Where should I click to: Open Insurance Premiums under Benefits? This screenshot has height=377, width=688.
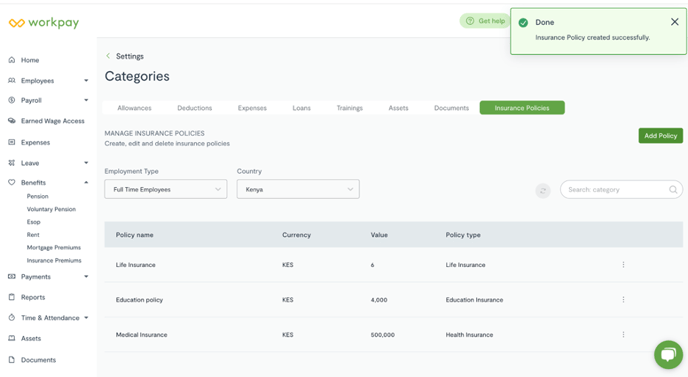click(54, 260)
